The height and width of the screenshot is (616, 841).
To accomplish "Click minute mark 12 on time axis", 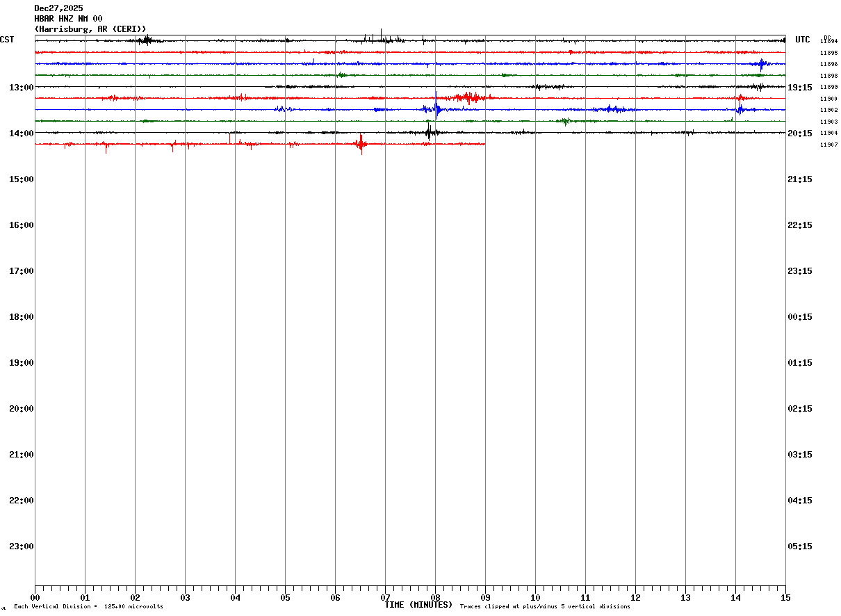I will pos(635,598).
